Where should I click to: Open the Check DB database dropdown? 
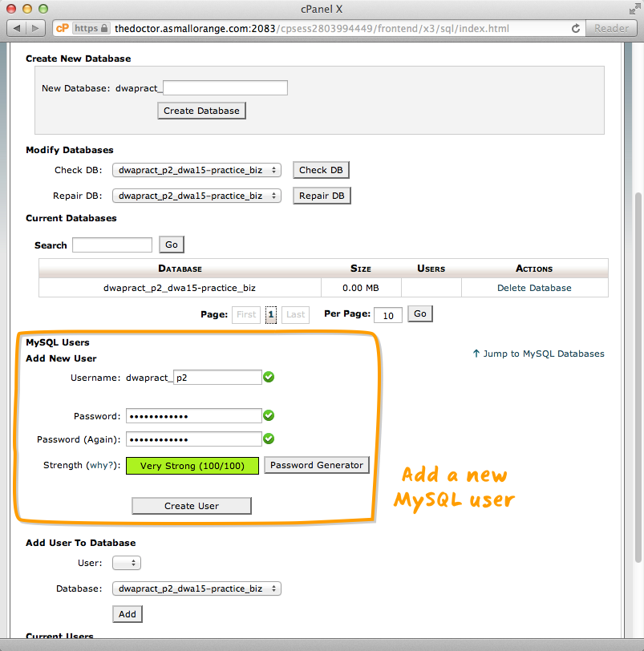pos(196,170)
